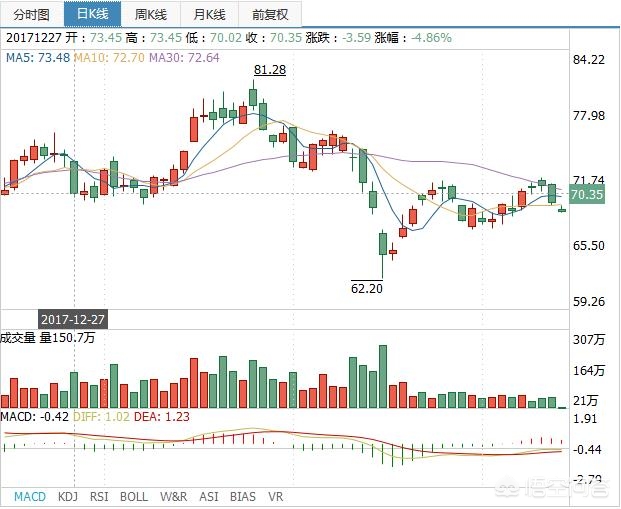Click the 前复权 tab

point(270,14)
